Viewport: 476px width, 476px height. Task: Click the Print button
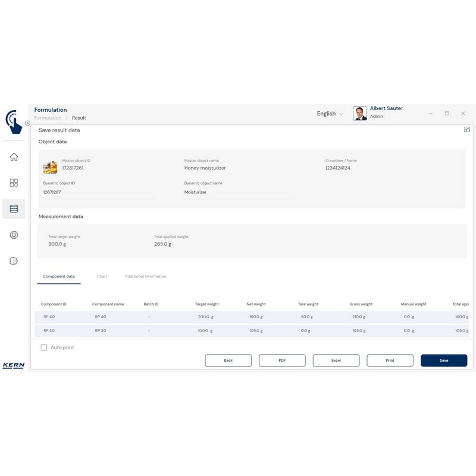pos(390,361)
